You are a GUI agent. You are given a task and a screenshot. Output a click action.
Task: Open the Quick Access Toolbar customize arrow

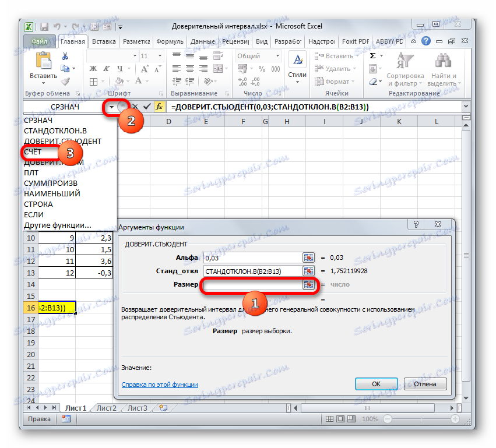120,27
